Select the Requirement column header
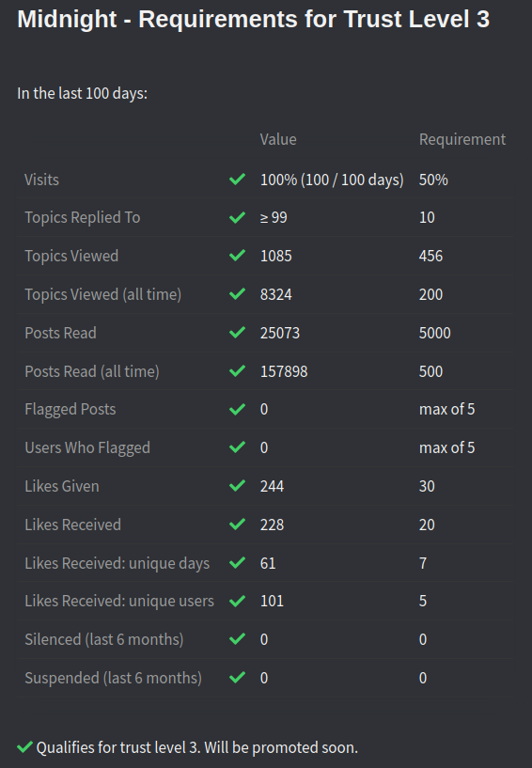 tap(462, 139)
